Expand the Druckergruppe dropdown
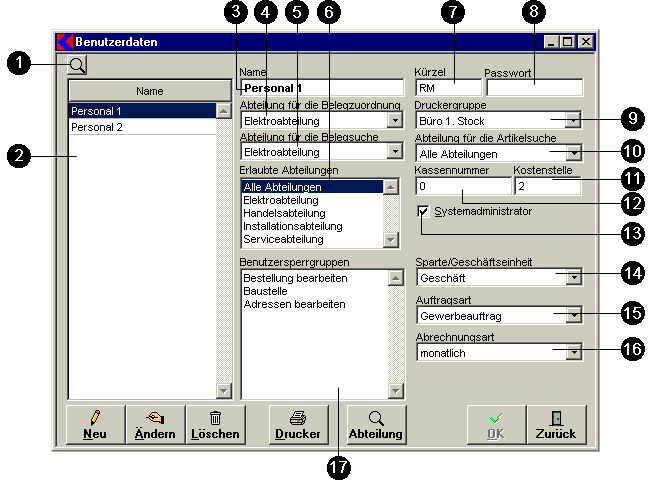 [x=572, y=120]
